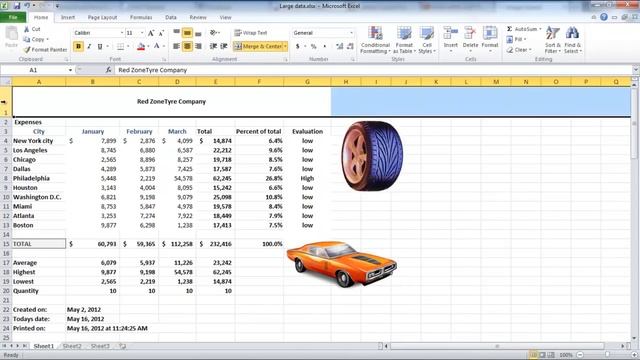Screen dimensions: 640x360
Task: Increase cell indent
Action: pos(224,47)
